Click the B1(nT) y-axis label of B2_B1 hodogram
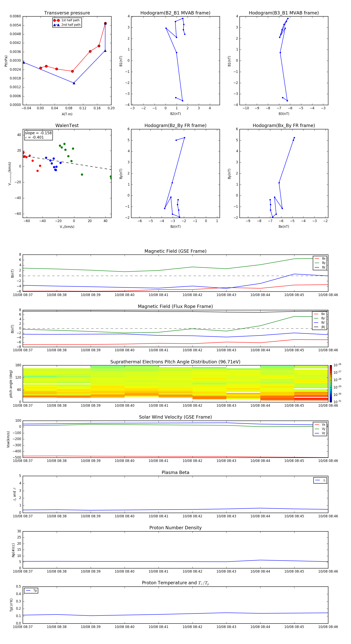The width and height of the screenshot is (351, 644). [x=121, y=61]
